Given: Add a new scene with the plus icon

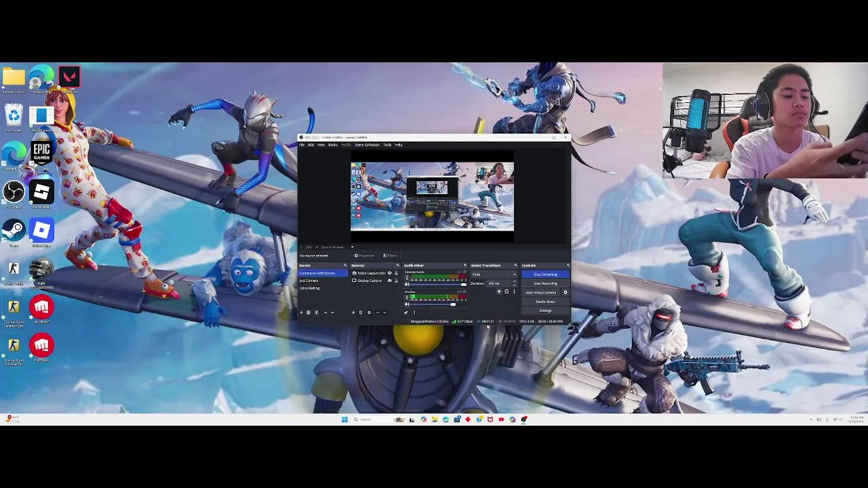Looking at the screenshot, I should (x=301, y=312).
